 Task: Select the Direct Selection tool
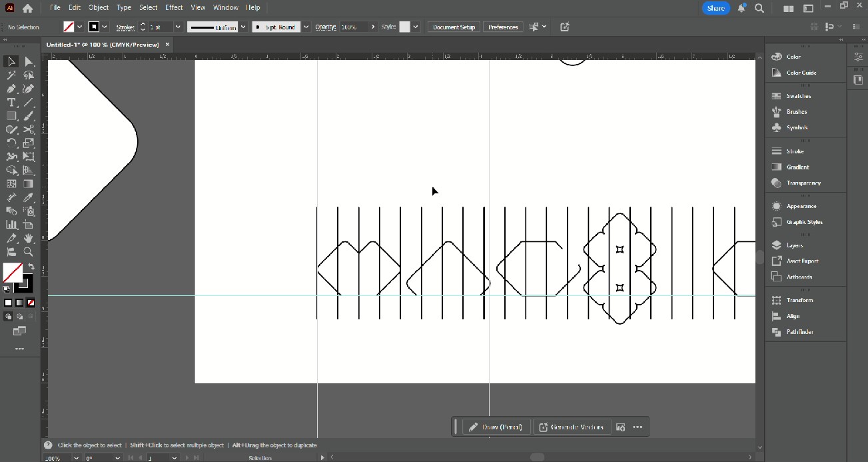pos(29,61)
